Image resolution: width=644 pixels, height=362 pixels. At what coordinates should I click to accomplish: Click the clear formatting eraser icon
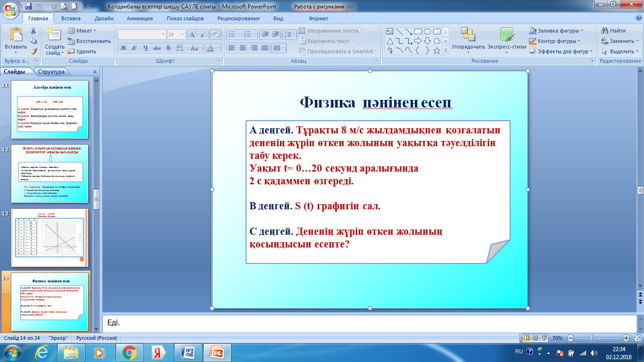215,34
